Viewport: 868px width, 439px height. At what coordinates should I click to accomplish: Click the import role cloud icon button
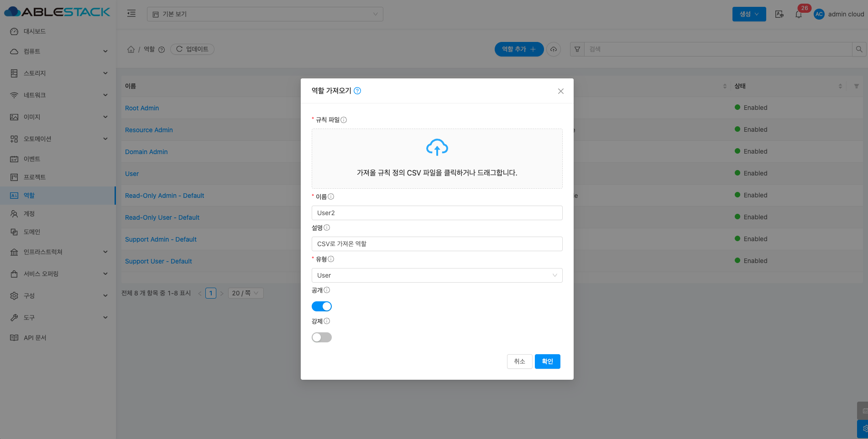(554, 49)
